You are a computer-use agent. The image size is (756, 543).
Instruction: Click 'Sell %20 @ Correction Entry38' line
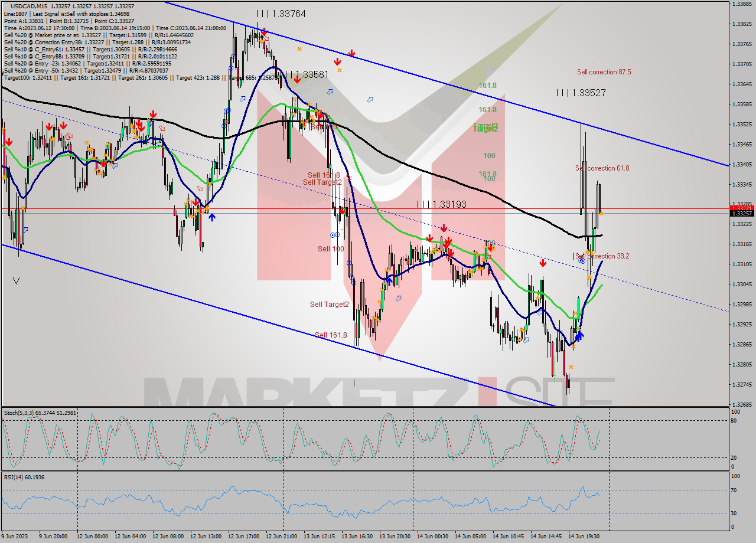(97, 41)
